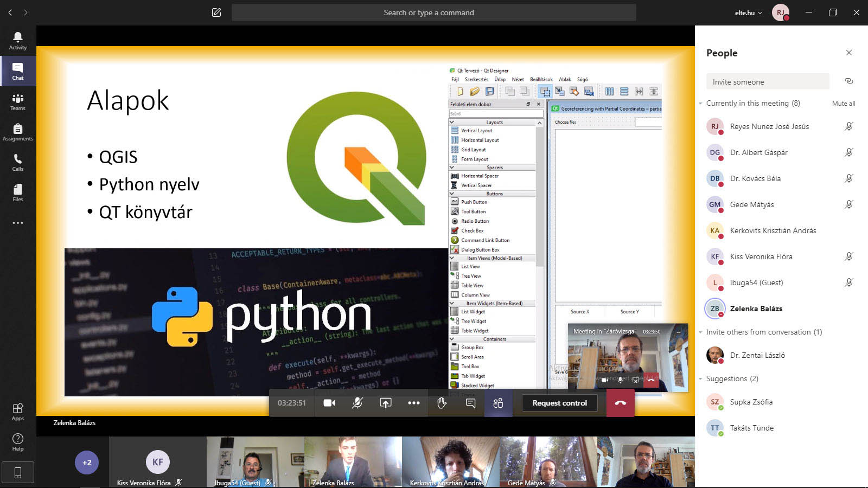Open Szerkesztés menu in Qt Designer

476,79
